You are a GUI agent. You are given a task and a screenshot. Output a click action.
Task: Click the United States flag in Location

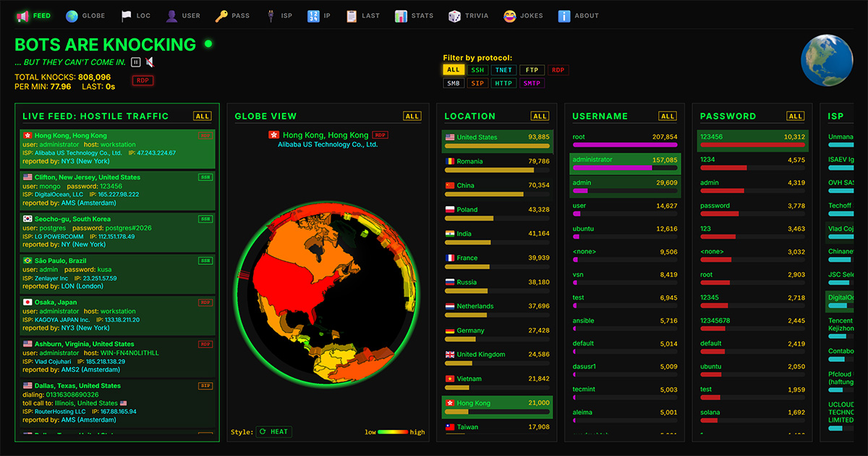click(x=450, y=137)
